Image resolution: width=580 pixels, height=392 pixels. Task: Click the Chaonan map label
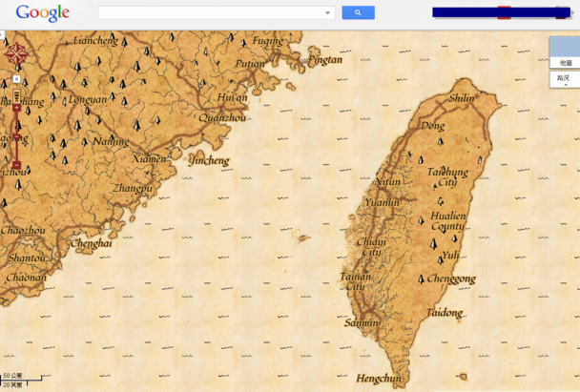click(27, 277)
